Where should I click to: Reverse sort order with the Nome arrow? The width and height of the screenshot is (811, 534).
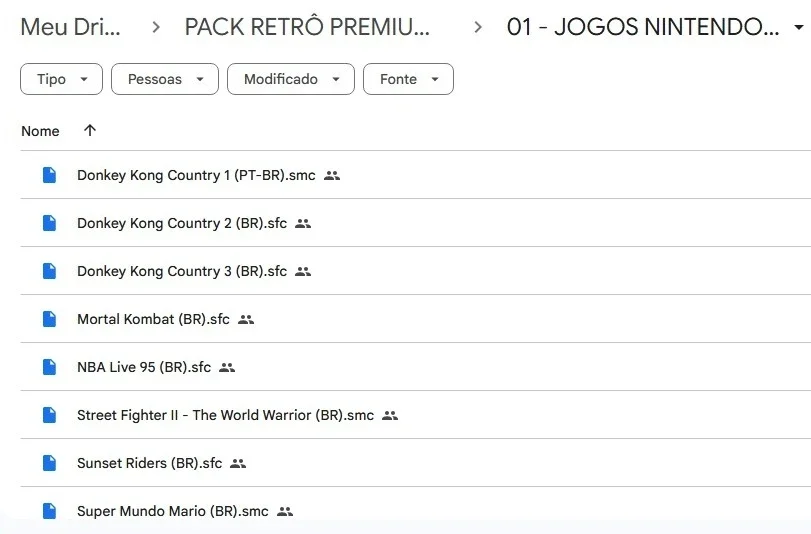tap(90, 130)
